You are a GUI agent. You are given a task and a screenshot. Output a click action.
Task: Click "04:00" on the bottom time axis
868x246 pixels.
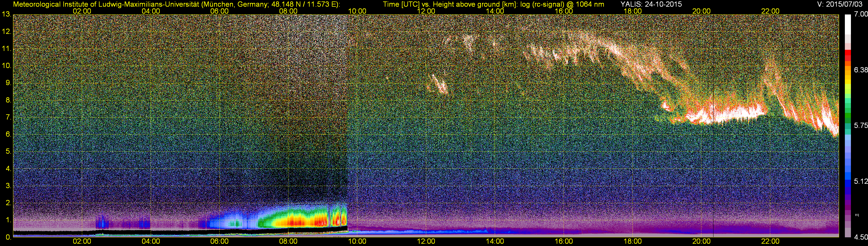[151, 242]
